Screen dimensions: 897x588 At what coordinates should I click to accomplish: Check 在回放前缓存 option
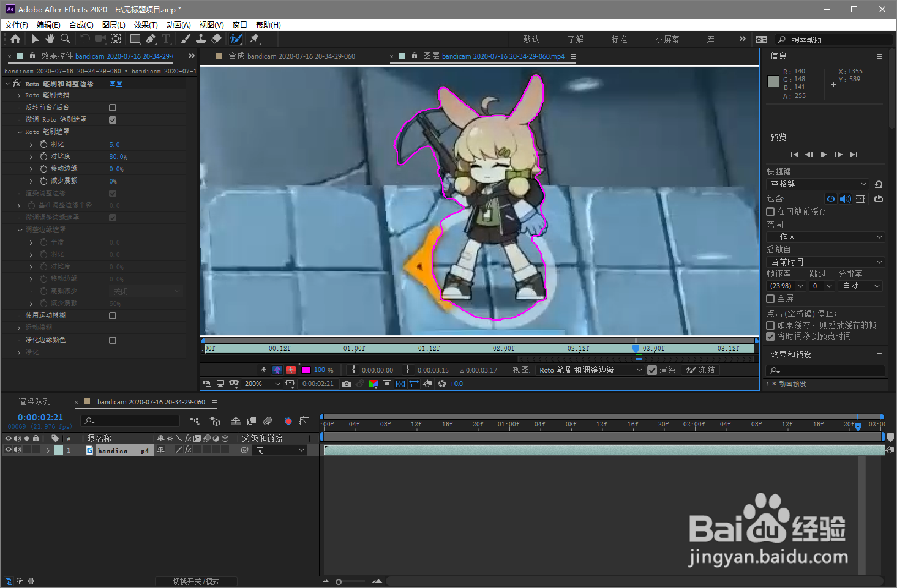tap(771, 211)
